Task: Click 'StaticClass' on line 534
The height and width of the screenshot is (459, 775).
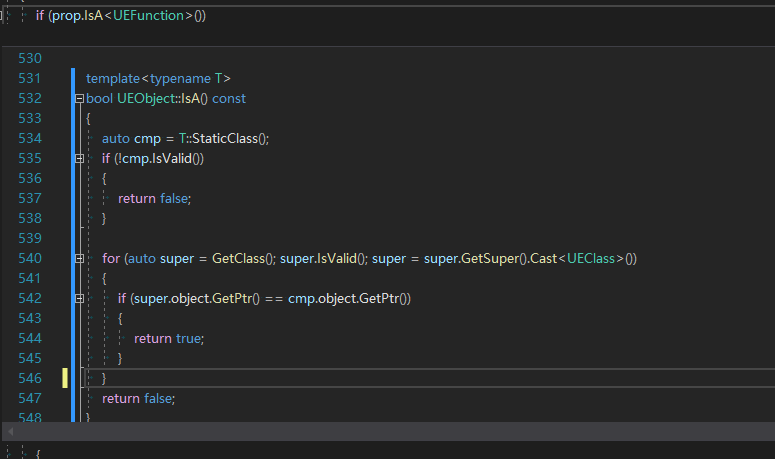Action: pyautogui.click(x=225, y=139)
